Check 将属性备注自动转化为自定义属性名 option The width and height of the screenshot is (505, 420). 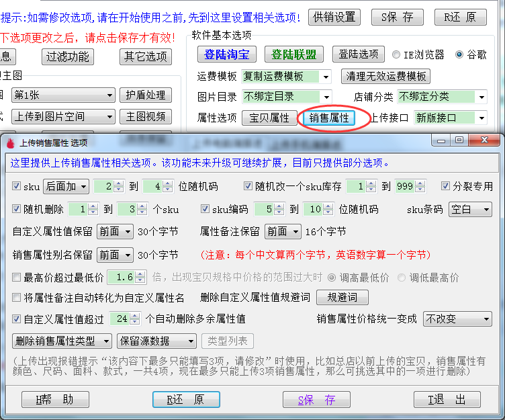(x=17, y=297)
